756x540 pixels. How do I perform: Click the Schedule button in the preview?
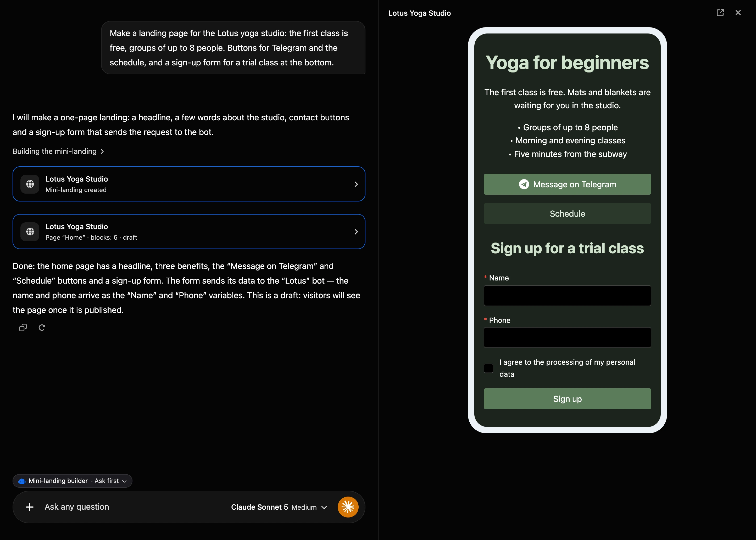pos(567,213)
